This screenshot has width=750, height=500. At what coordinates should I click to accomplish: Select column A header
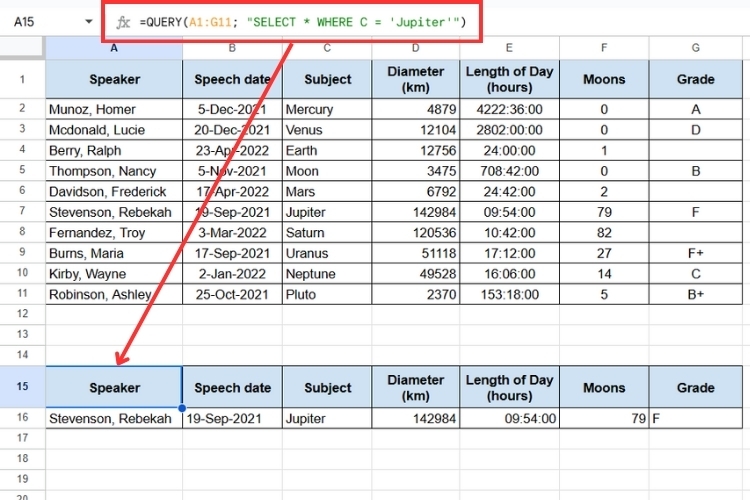[x=114, y=48]
